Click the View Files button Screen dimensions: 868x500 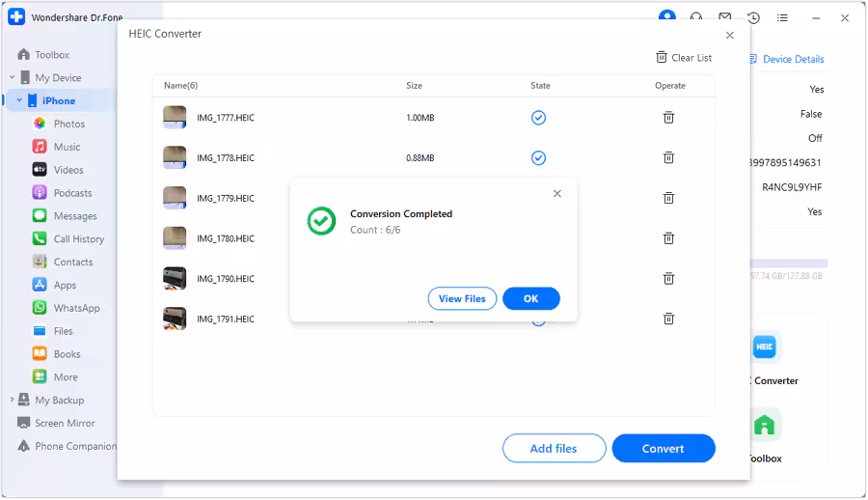coord(462,299)
